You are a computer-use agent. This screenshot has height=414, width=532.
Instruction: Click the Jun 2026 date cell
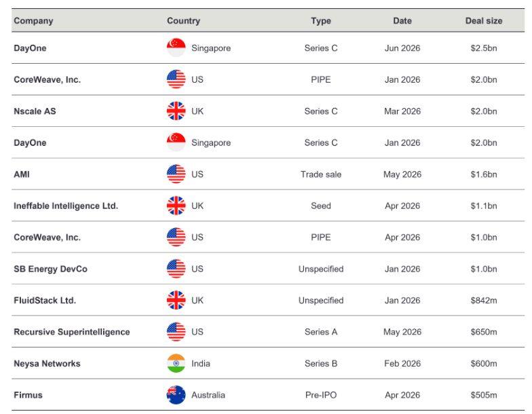pos(402,48)
